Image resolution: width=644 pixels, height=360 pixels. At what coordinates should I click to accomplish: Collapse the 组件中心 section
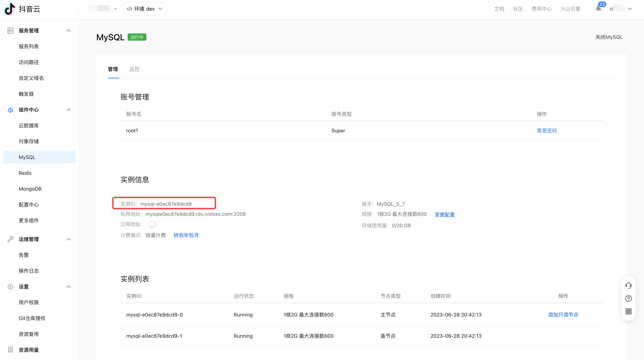[69, 110]
